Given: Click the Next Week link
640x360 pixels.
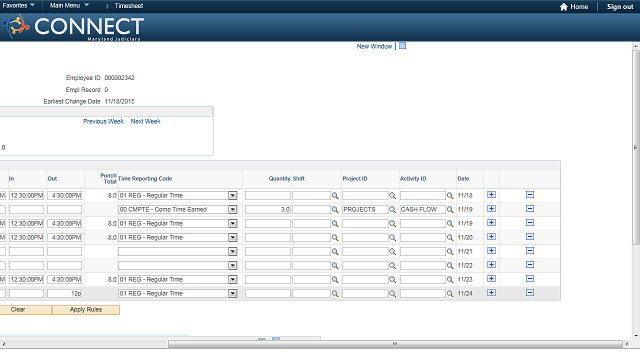Looking at the screenshot, I should pyautogui.click(x=146, y=121).
